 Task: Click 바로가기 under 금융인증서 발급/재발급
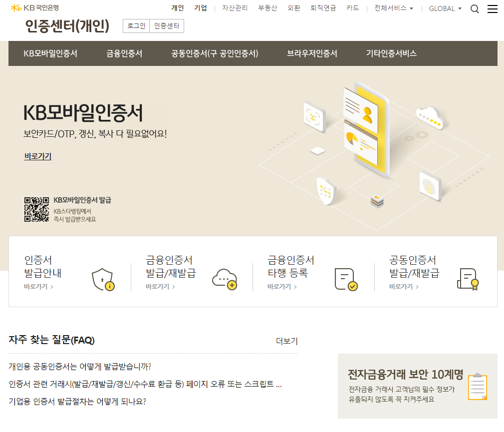[160, 287]
